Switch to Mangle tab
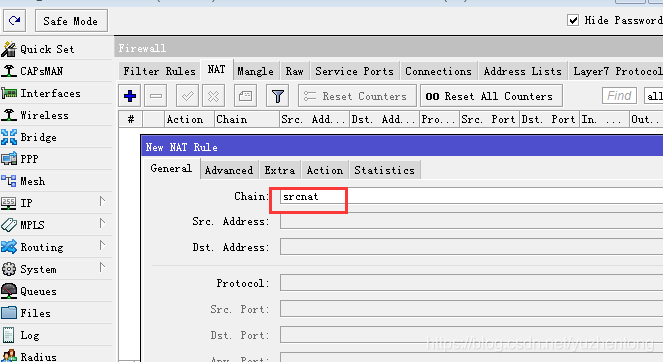 255,71
